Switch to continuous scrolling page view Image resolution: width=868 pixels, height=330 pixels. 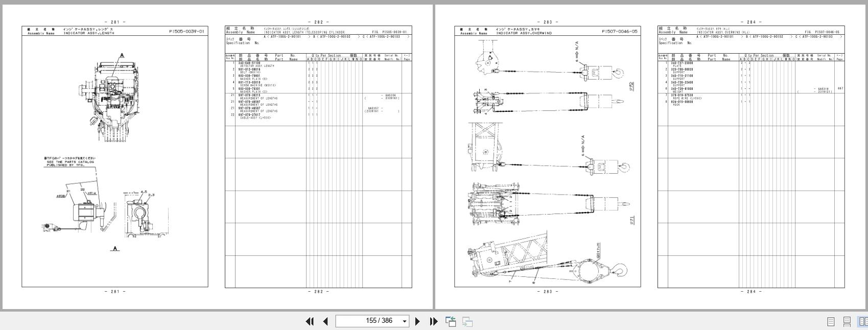[847, 321]
